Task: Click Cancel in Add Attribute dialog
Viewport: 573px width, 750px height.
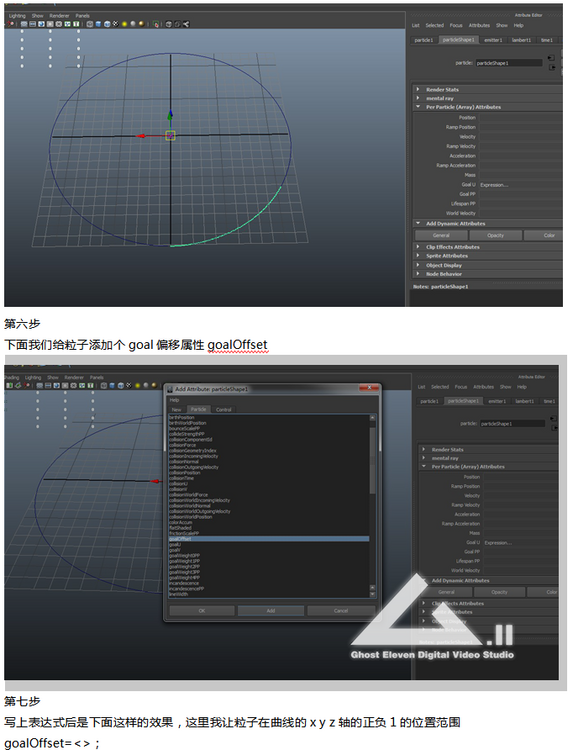Action: [x=341, y=611]
